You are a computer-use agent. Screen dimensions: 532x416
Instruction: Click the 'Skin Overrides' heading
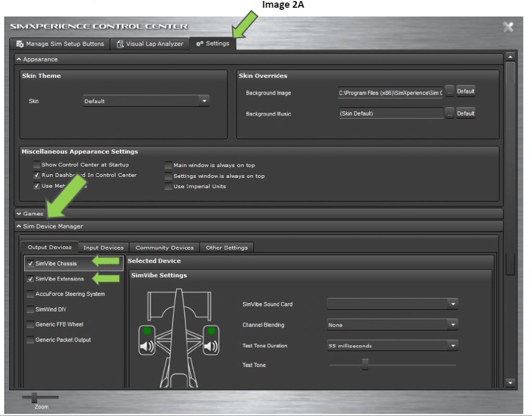(x=263, y=76)
